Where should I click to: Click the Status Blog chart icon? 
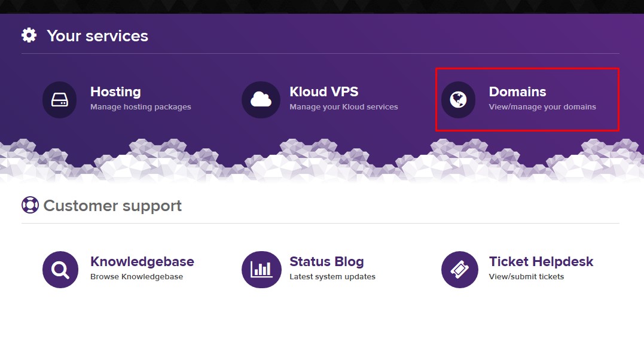click(262, 270)
